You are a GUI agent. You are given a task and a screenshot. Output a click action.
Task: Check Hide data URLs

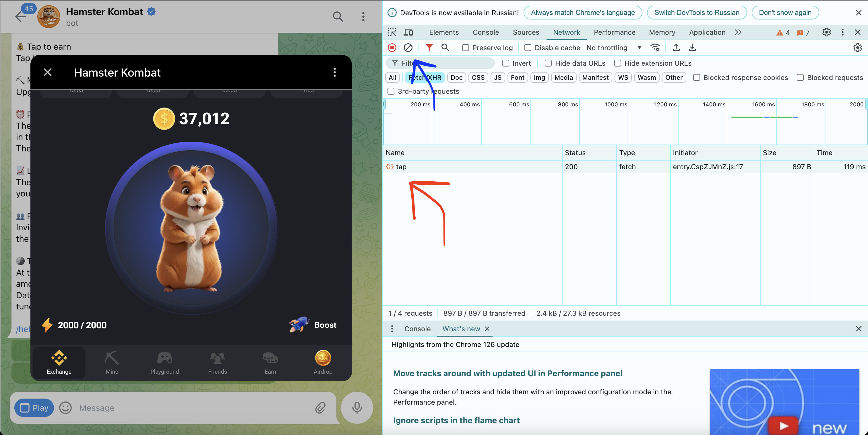coord(548,63)
